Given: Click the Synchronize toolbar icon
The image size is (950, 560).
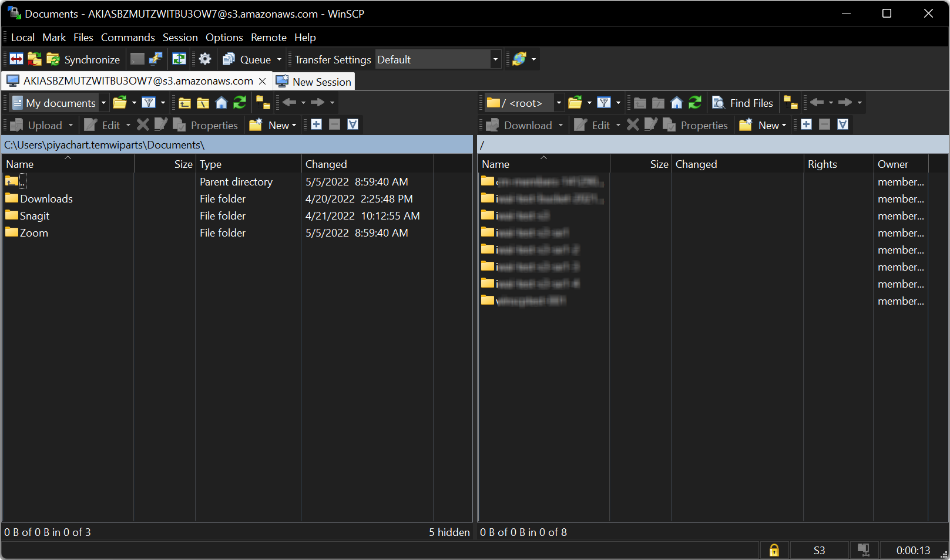Looking at the screenshot, I should pos(52,59).
